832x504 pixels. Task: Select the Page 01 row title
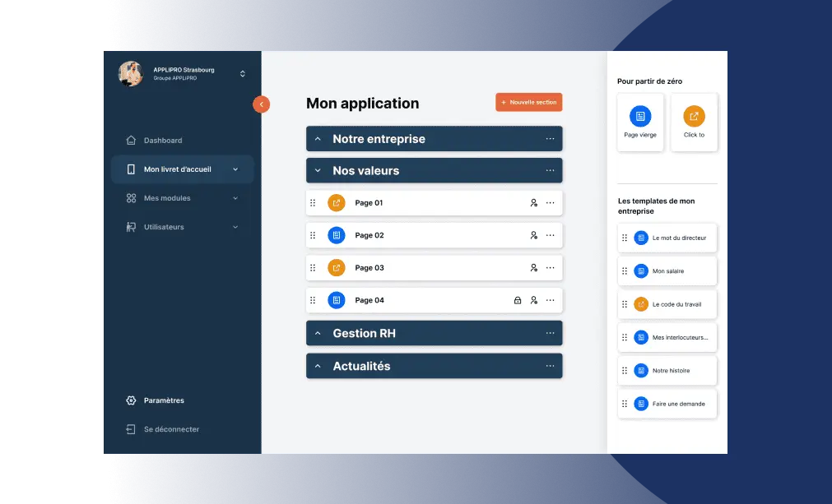pyautogui.click(x=369, y=203)
